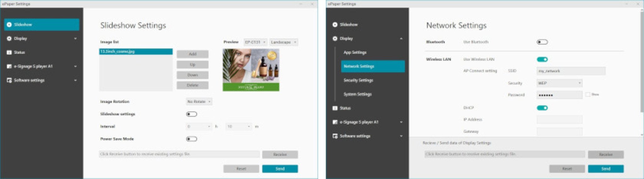This screenshot has width=644, height=179.
Task: Open App Settings in the sidebar
Action: (355, 52)
